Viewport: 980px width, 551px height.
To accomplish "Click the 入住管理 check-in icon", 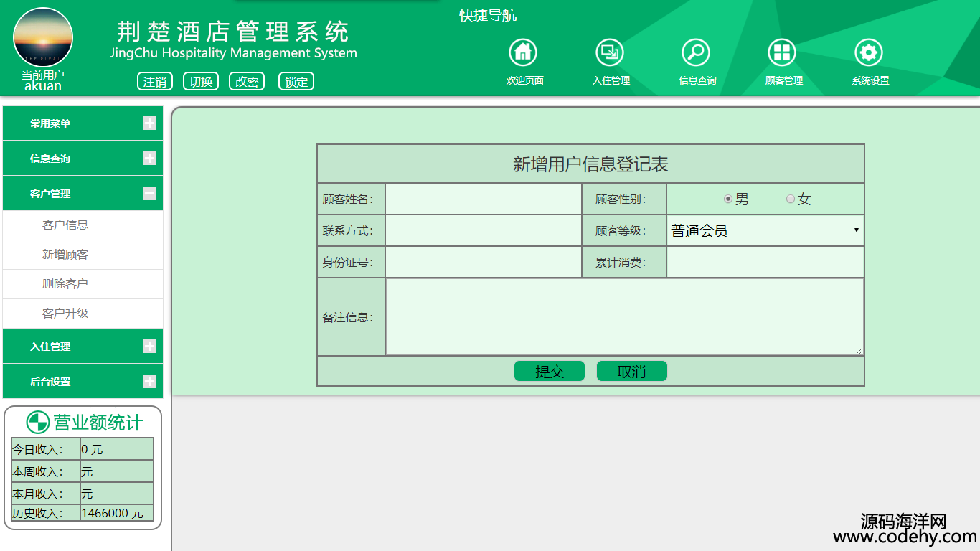I will tap(610, 52).
